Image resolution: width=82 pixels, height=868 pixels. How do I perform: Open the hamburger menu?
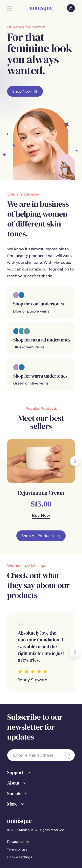click(10, 8)
